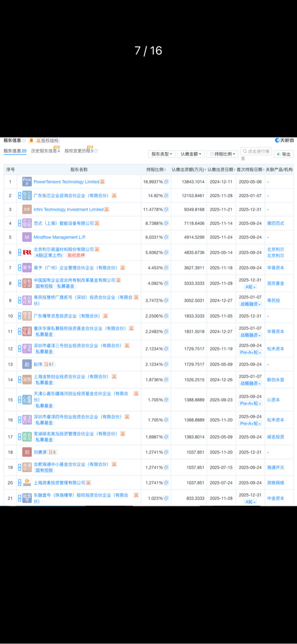This screenshot has width=297, height=644.
Task: Expand the A轮 tag in 中国国有企业混合所有制改革基金 row
Action: click(x=251, y=287)
